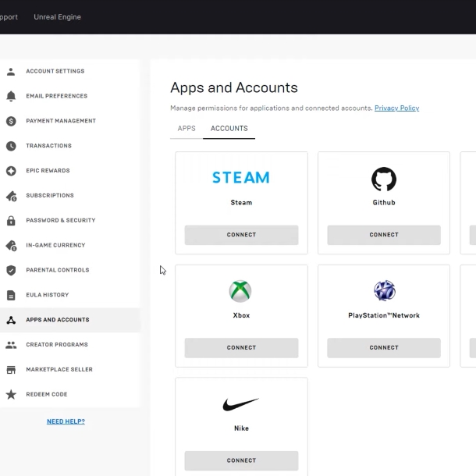Open Account Settings menu label
This screenshot has height=476, width=476.
pos(55,71)
